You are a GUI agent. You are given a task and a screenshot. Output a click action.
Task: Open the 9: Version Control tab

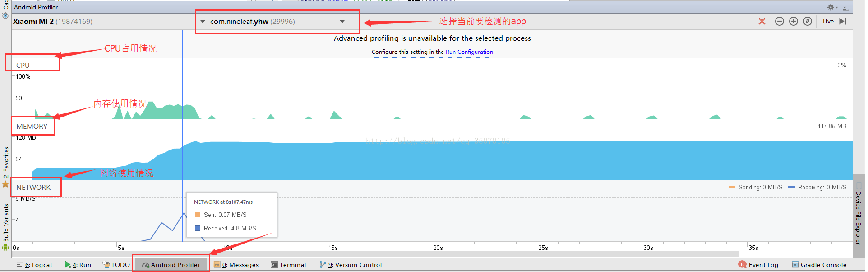351,265
